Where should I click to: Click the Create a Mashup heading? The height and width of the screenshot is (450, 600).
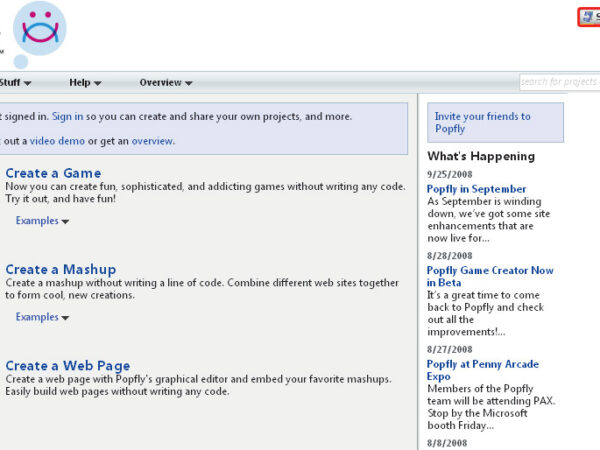(x=60, y=269)
